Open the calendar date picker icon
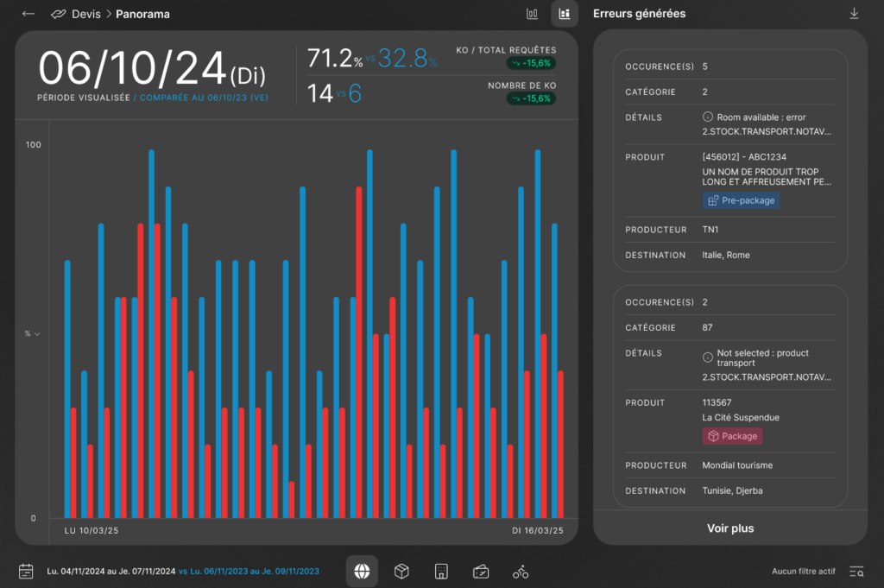This screenshot has width=884, height=588. (26, 571)
